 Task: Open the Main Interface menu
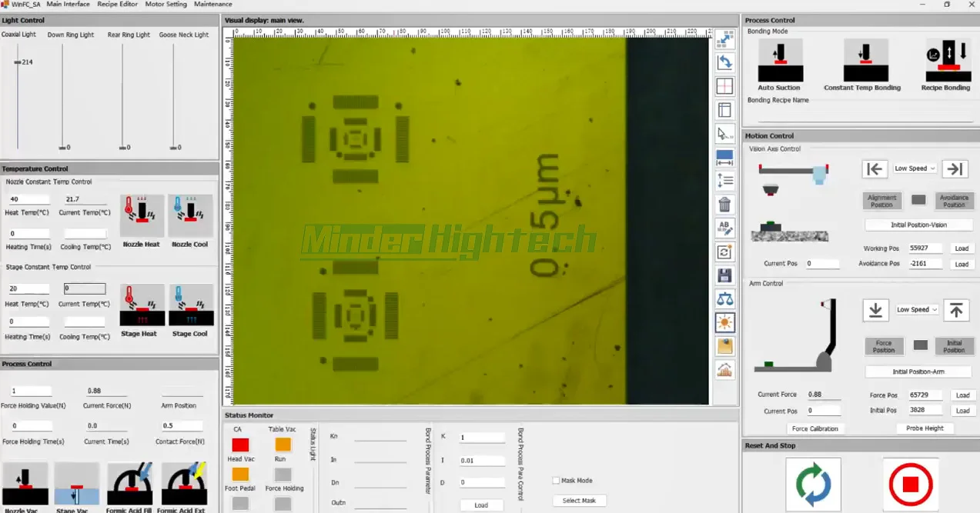point(68,5)
